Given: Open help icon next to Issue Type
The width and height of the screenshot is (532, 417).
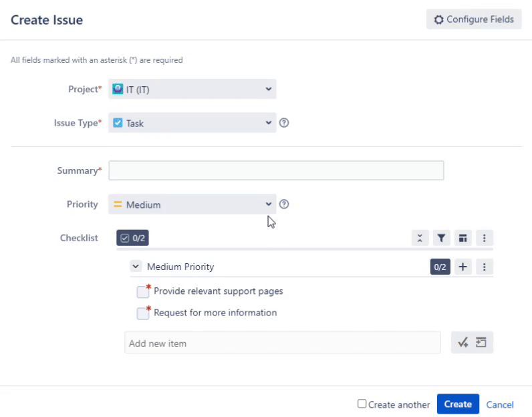Looking at the screenshot, I should (x=284, y=123).
